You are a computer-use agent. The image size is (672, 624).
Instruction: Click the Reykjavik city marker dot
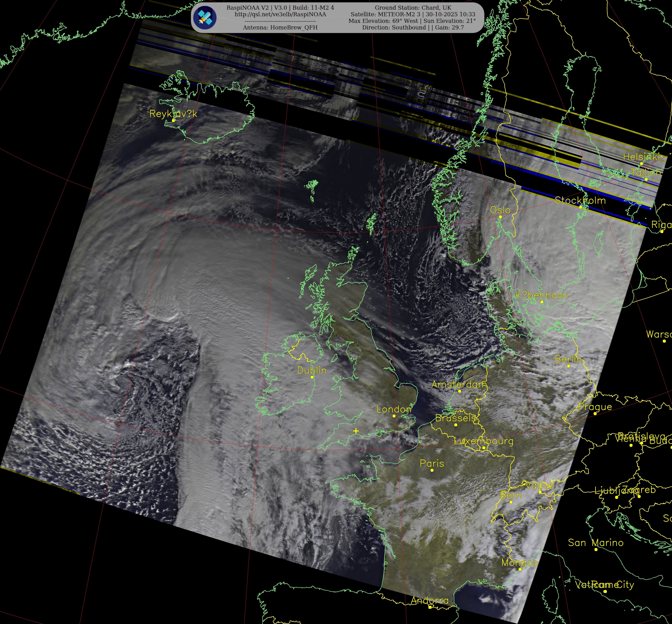(173, 121)
